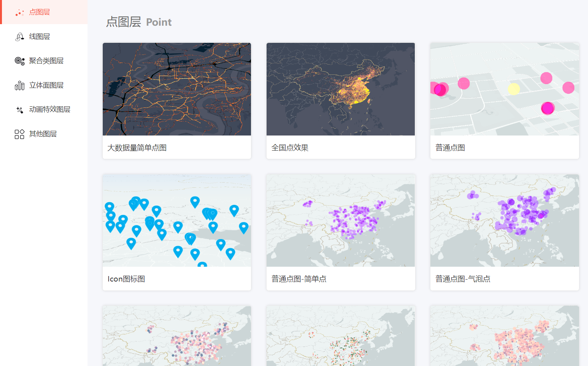Open 立体面图层 menu item

[44, 85]
